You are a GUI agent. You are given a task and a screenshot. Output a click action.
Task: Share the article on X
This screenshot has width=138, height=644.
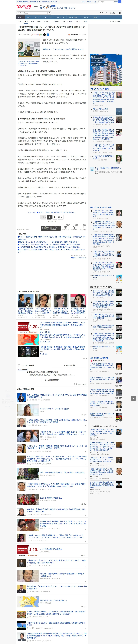click(45, 35)
